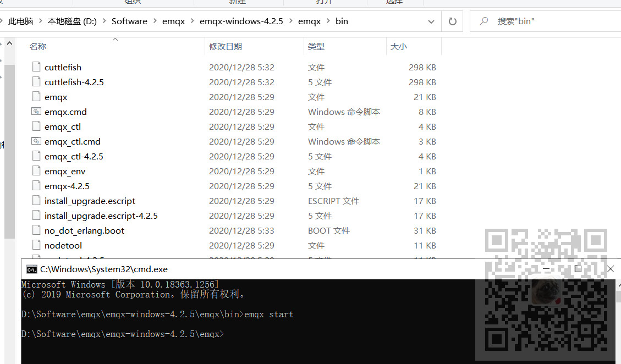Maximize the cmd.exe window
This screenshot has height=364, width=621.
[578, 269]
